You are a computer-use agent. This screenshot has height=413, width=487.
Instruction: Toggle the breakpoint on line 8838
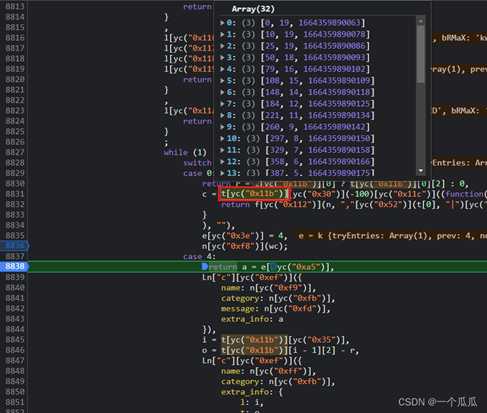pyautogui.click(x=15, y=266)
